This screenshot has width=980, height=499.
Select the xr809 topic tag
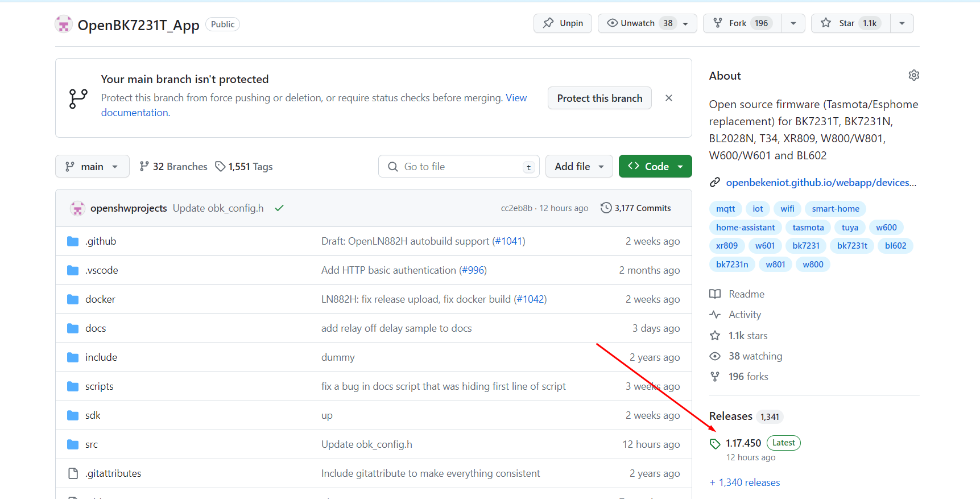click(726, 246)
